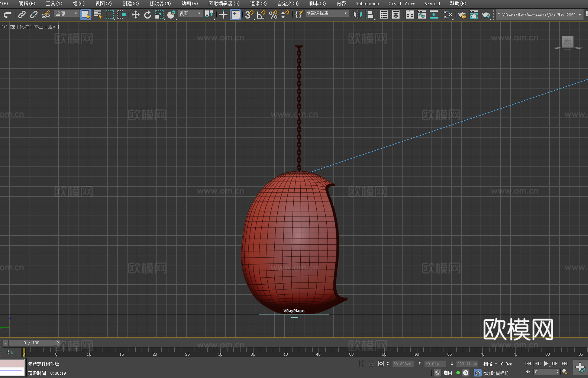Click Use Pivot Point Center icon
This screenshot has width=588, height=378.
209,14
